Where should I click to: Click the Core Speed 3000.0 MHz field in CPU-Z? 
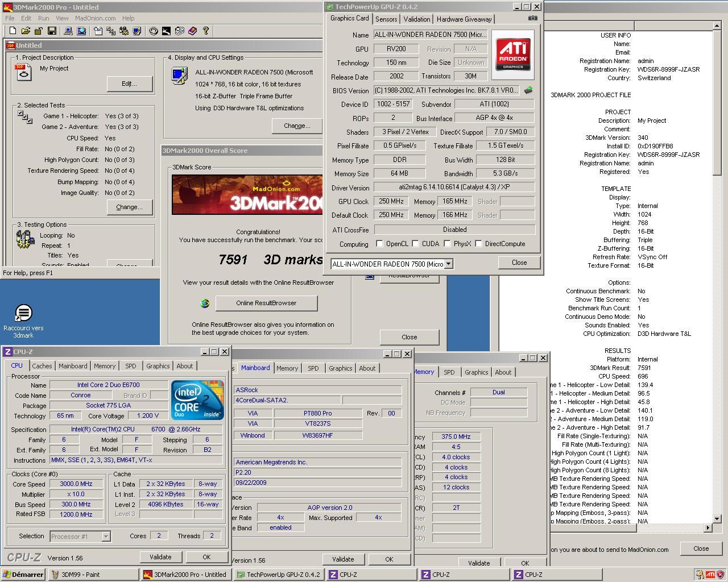click(76, 484)
